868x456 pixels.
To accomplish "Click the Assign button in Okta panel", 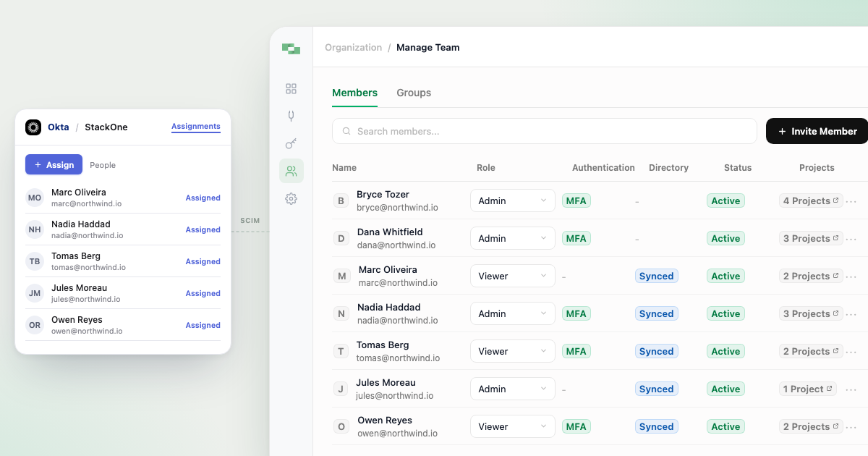I will point(54,165).
